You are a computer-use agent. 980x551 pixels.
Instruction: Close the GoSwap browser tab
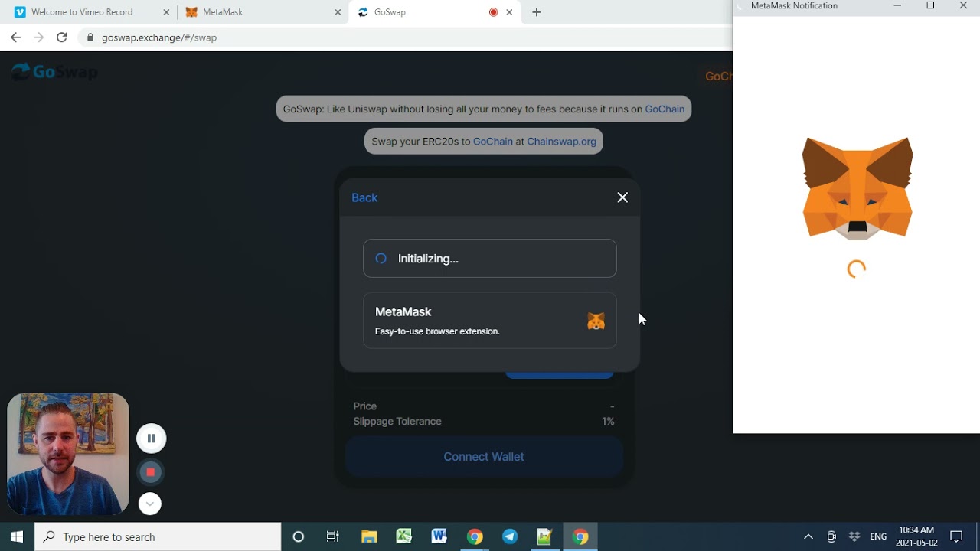click(x=509, y=12)
